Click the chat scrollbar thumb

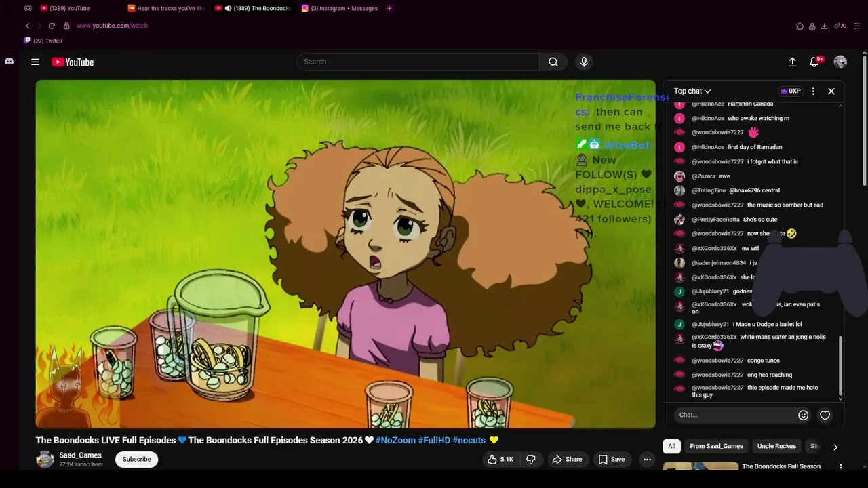coord(841,366)
